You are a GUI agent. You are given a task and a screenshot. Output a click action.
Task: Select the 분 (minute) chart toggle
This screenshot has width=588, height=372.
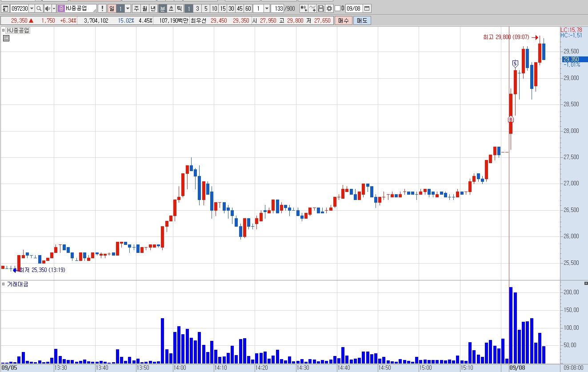point(163,8)
